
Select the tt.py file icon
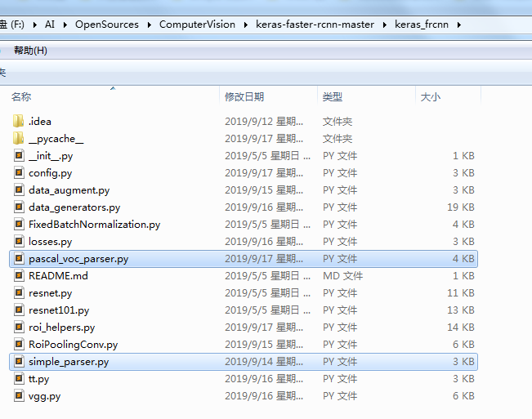19,379
